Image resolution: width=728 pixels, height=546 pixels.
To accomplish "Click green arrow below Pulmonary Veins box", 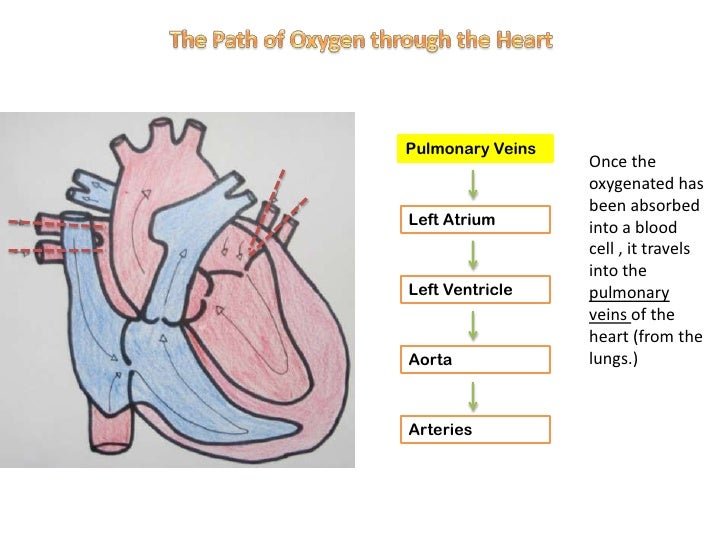I will tap(473, 184).
